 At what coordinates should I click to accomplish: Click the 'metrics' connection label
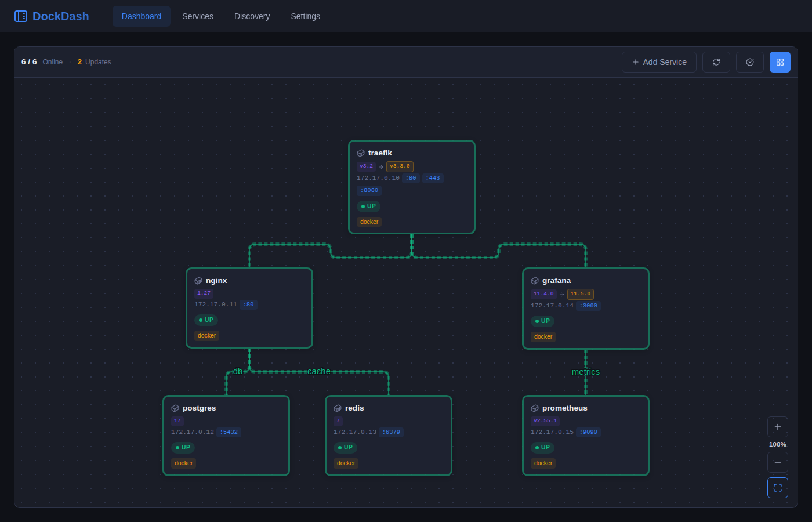point(586,372)
